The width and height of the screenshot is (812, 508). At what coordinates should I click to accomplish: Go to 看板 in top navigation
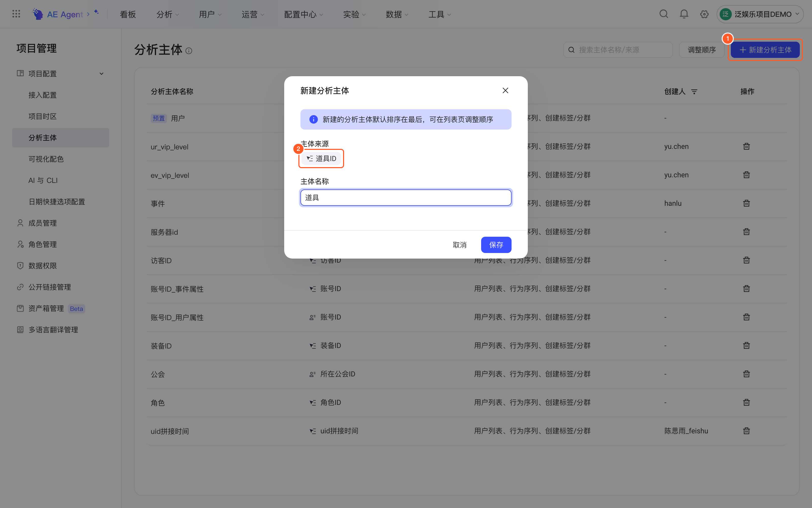(128, 14)
